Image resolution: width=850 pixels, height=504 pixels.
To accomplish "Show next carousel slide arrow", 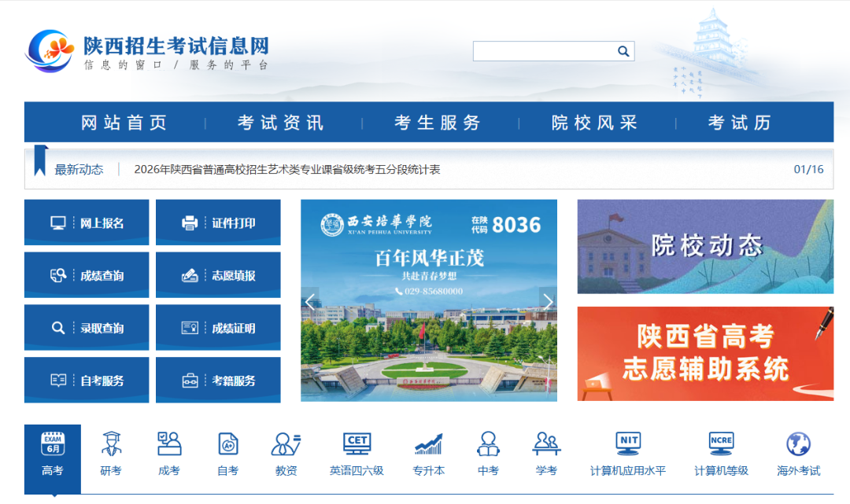I will [x=548, y=301].
